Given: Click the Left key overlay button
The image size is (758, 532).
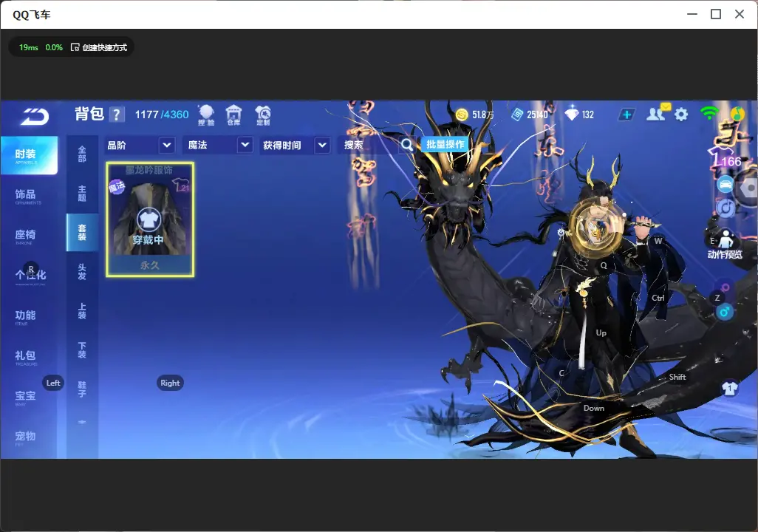Looking at the screenshot, I should tap(53, 383).
